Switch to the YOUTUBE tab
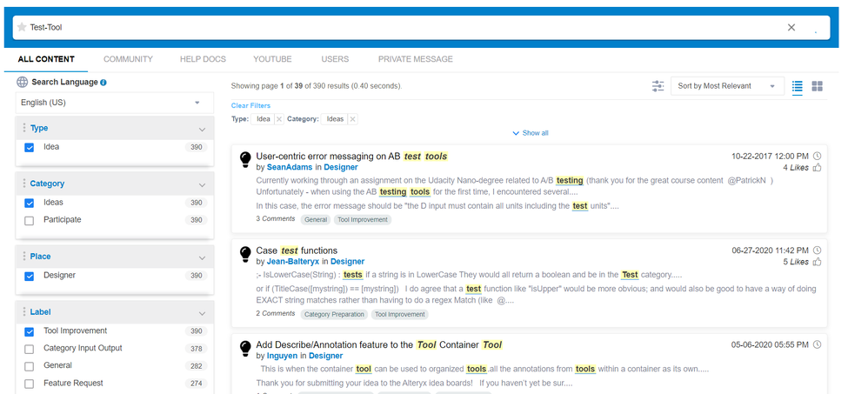This screenshot has height=394, width=868. (x=272, y=58)
